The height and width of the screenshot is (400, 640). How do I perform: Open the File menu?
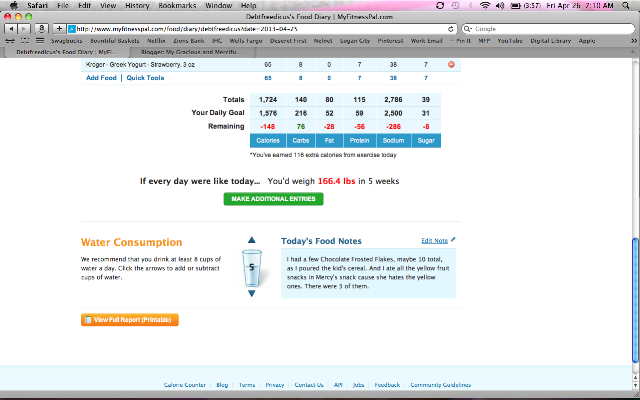[x=63, y=6]
